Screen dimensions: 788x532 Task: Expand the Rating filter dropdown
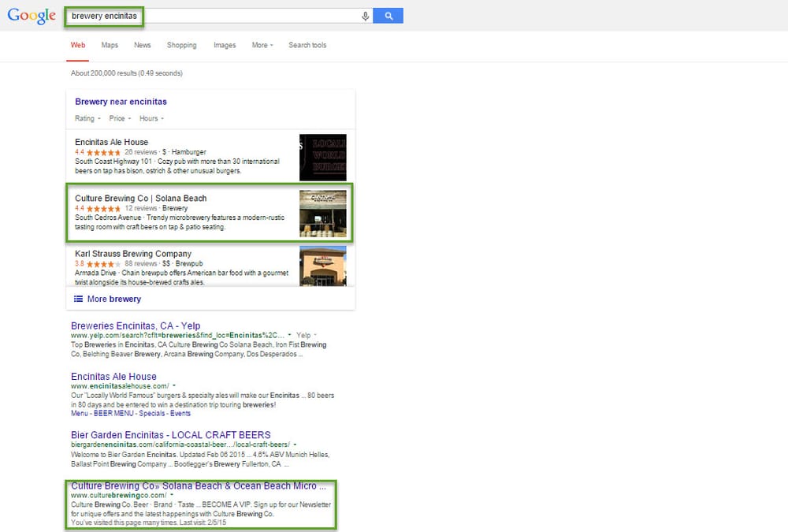(87, 119)
